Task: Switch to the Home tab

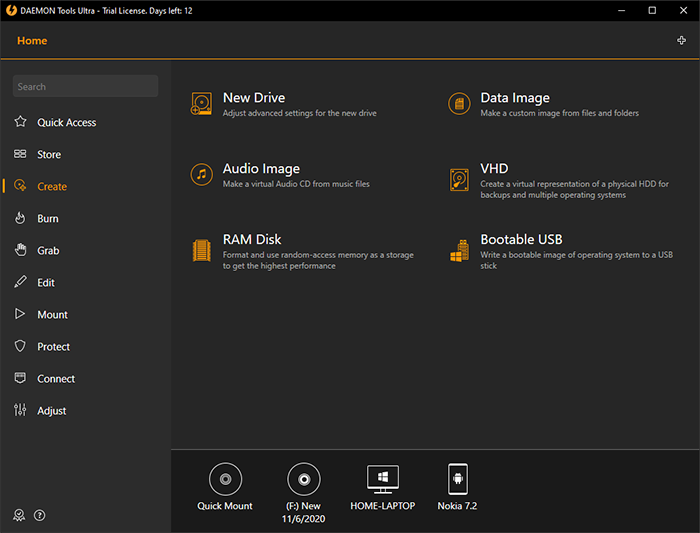Action: [32, 41]
